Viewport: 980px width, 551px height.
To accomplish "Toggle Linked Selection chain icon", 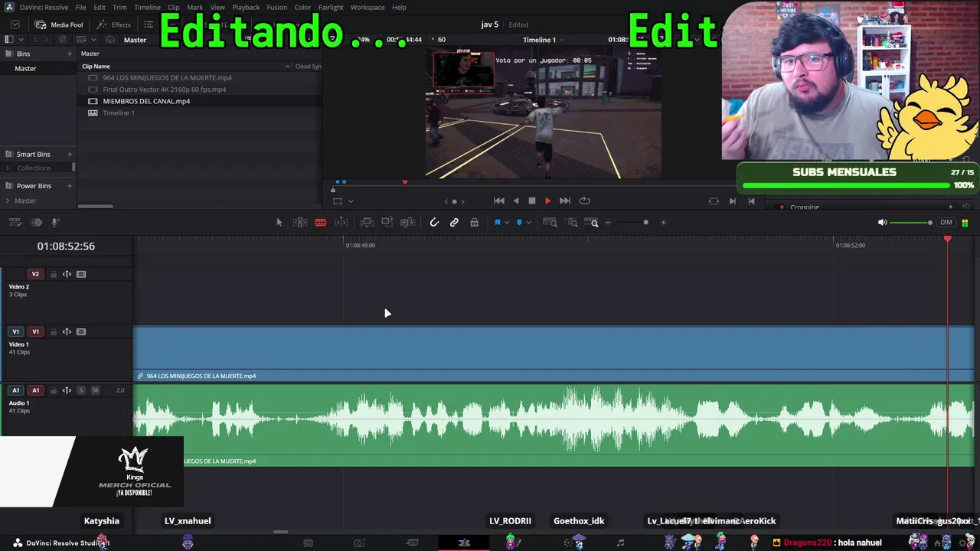I will click(x=454, y=223).
